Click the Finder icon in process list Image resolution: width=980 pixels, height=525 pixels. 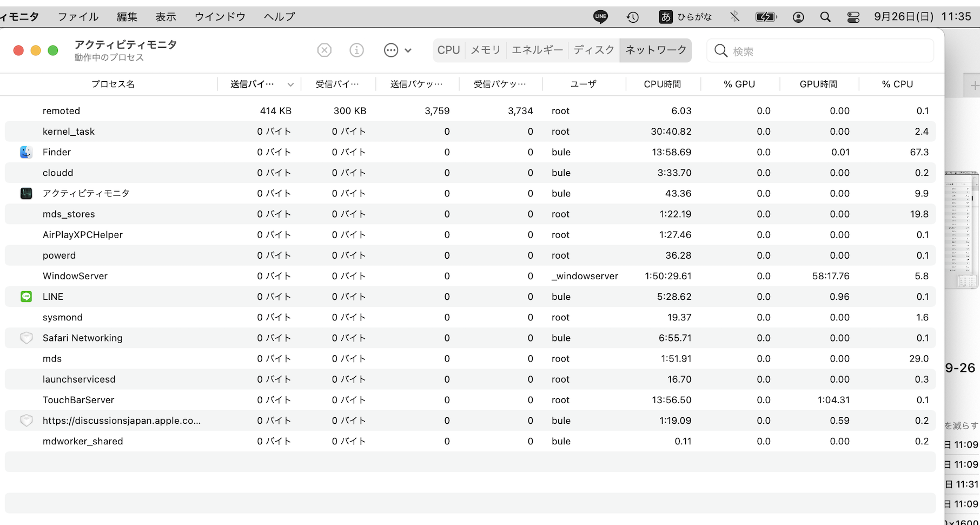pos(26,152)
